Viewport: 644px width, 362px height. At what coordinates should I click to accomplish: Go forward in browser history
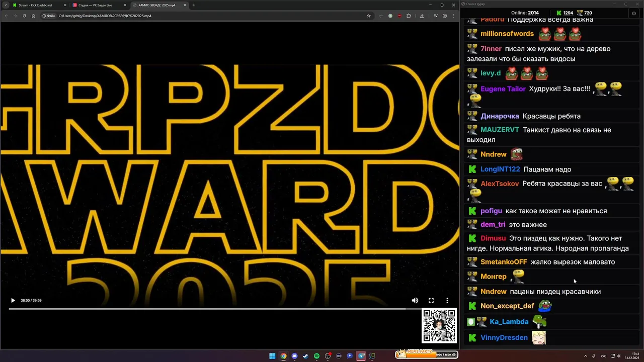click(15, 16)
